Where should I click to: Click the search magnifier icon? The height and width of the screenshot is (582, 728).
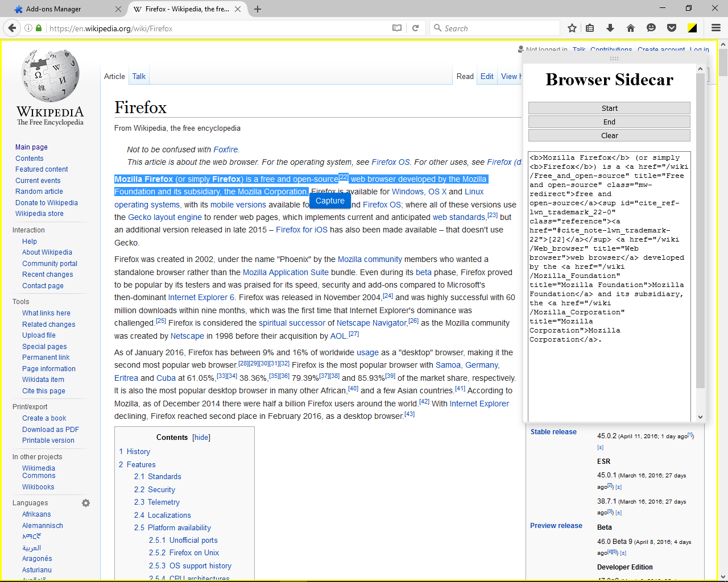click(437, 28)
